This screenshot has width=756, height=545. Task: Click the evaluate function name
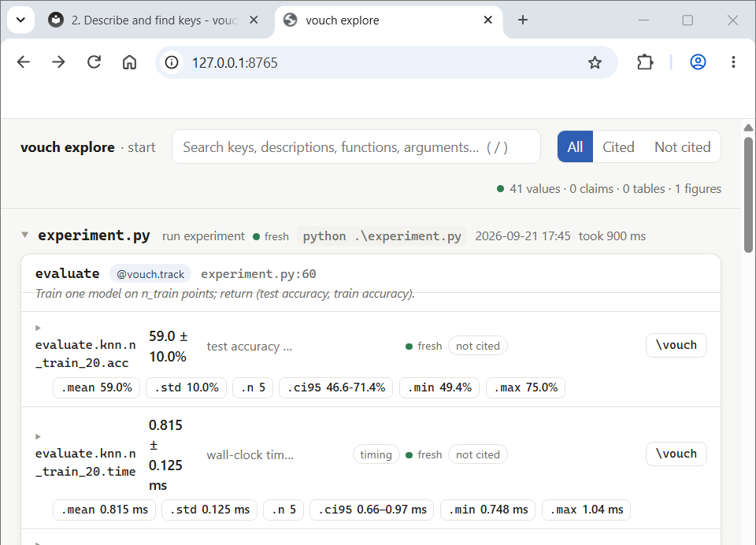tap(68, 273)
